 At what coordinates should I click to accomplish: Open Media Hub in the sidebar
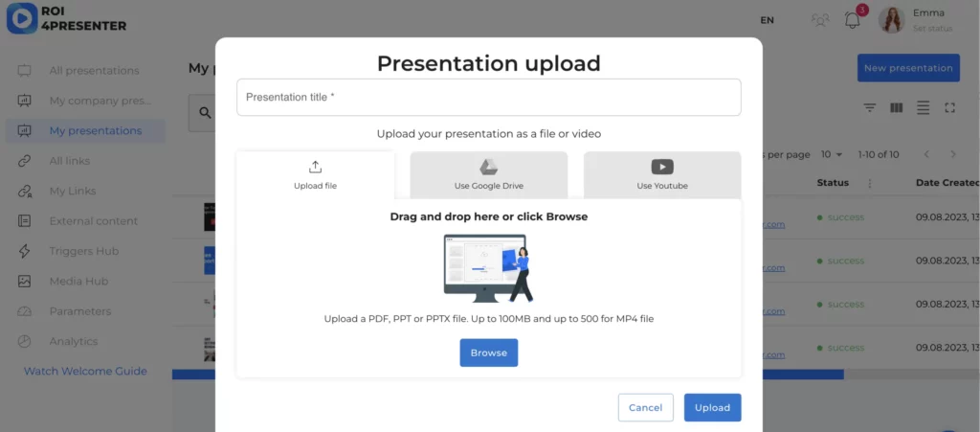point(78,282)
